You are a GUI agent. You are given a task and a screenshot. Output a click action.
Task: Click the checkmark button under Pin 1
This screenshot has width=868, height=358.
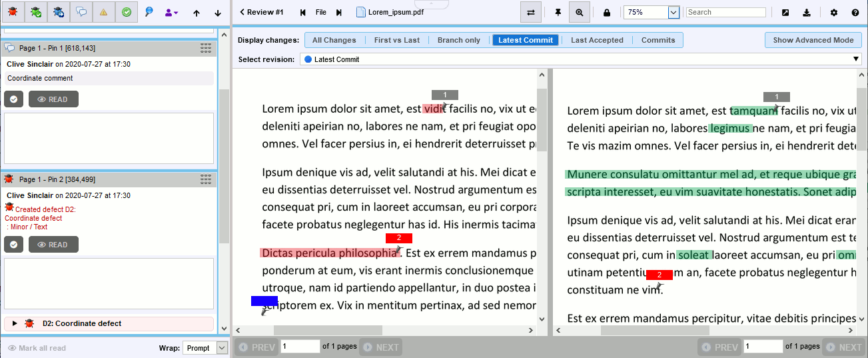[x=14, y=99]
